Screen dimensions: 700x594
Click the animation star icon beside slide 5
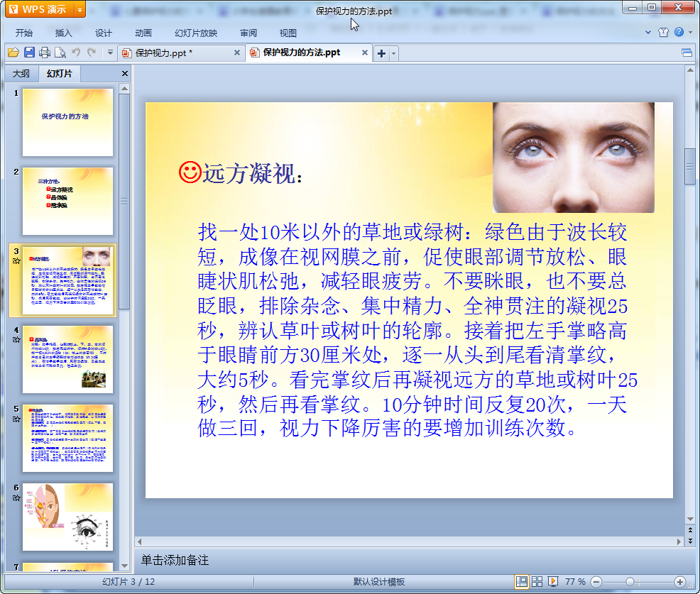(16, 419)
